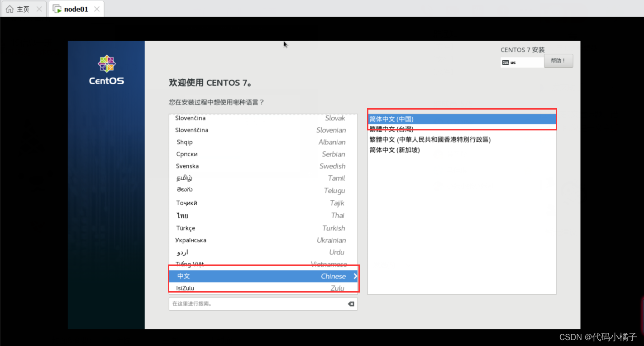Select Српски Serbian language
Viewport: 644px width, 346px height.
[x=263, y=154]
